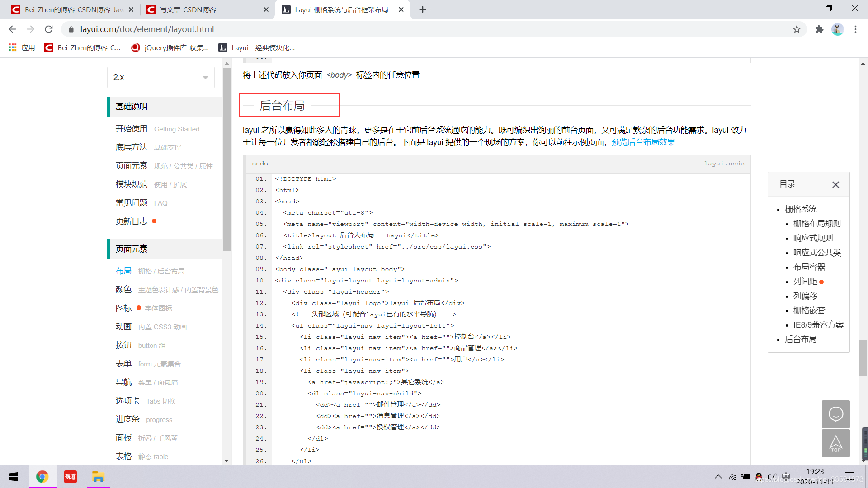This screenshot has width=868, height=488.
Task: Click the TOP back-to-top button
Action: pos(835,443)
